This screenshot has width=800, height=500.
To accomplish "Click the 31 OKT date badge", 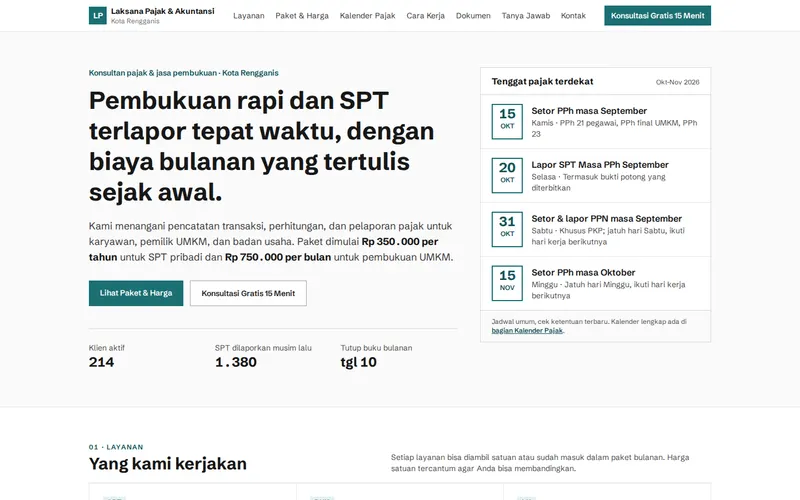I will (507, 229).
